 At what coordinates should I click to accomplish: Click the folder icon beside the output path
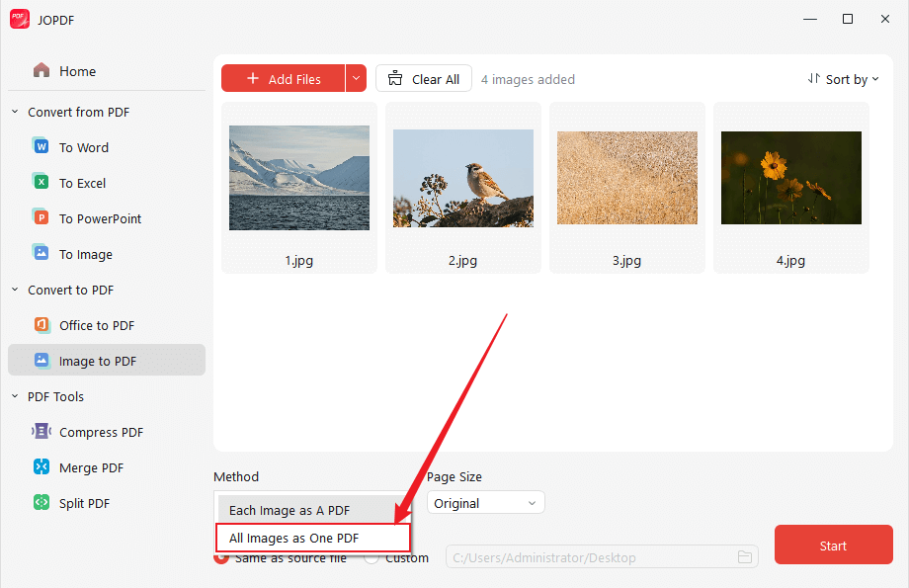[745, 557]
